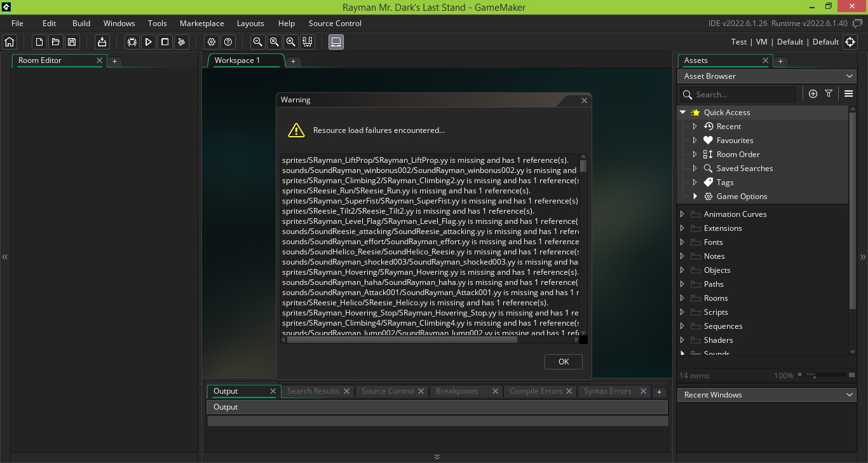Expand the bottom panel chevron
Image resolution: width=868 pixels, height=463 pixels.
tap(437, 457)
